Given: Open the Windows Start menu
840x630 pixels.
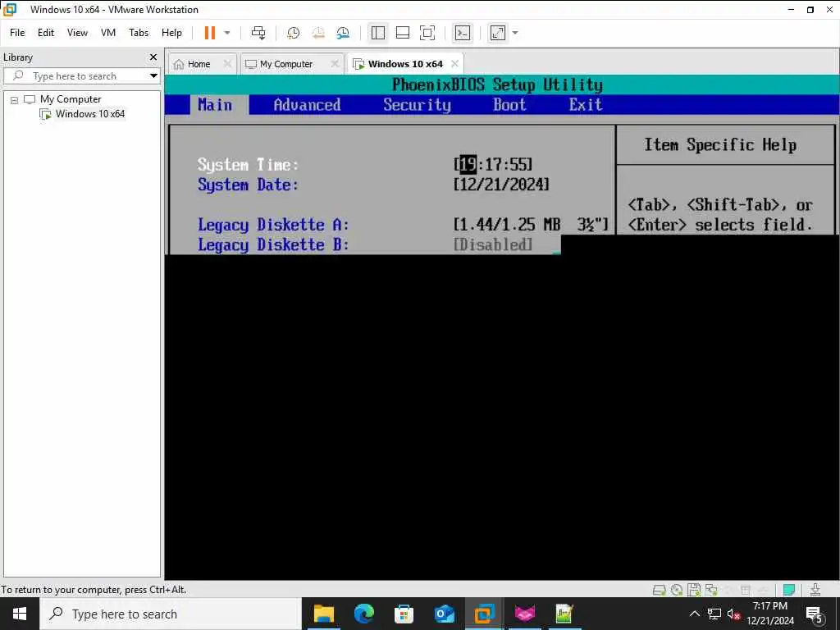Looking at the screenshot, I should (x=20, y=614).
